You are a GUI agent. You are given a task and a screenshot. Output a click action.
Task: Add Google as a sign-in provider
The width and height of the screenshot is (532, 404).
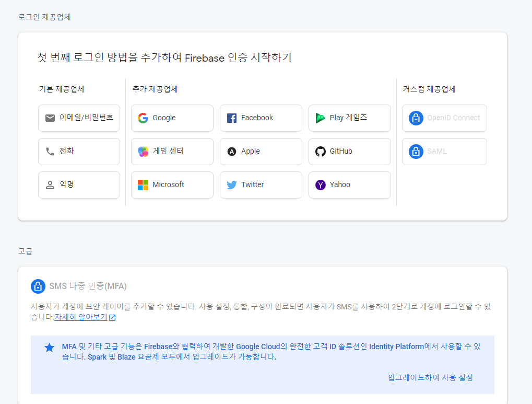[172, 118]
